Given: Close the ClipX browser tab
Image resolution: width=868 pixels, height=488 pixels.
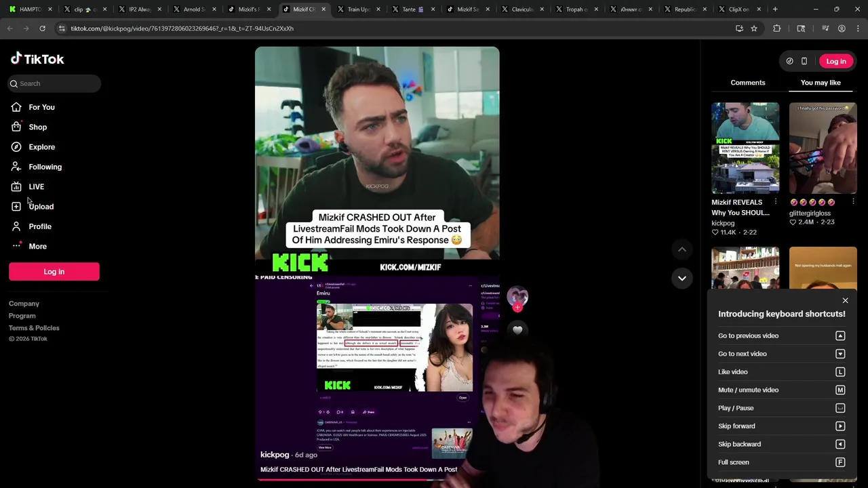Looking at the screenshot, I should tap(759, 9).
